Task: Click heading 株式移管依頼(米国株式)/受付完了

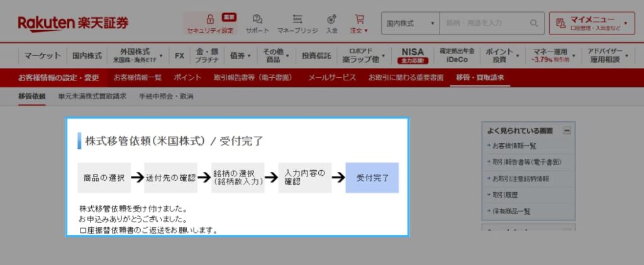Action: point(174,141)
